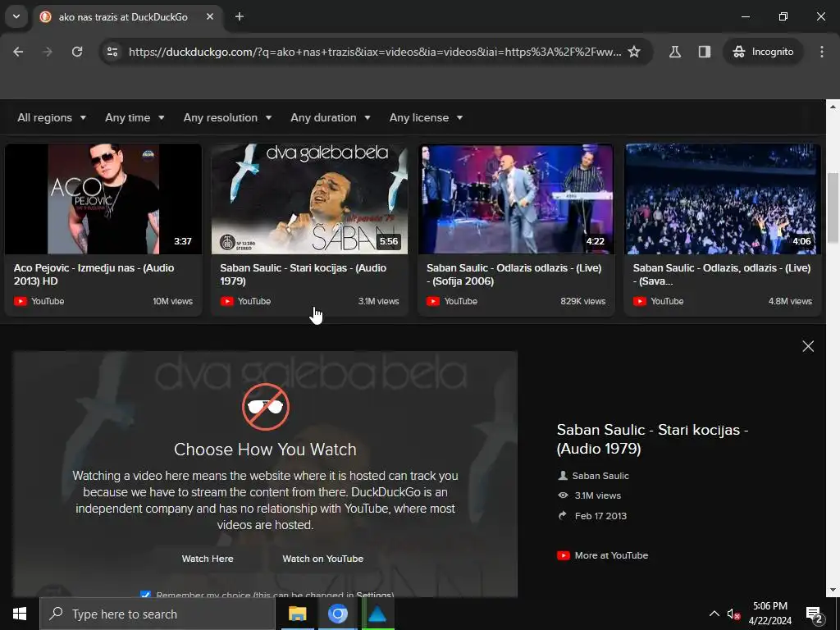Image resolution: width=840 pixels, height=630 pixels.
Task: Open Chromium from the taskbar
Action: tap(337, 614)
